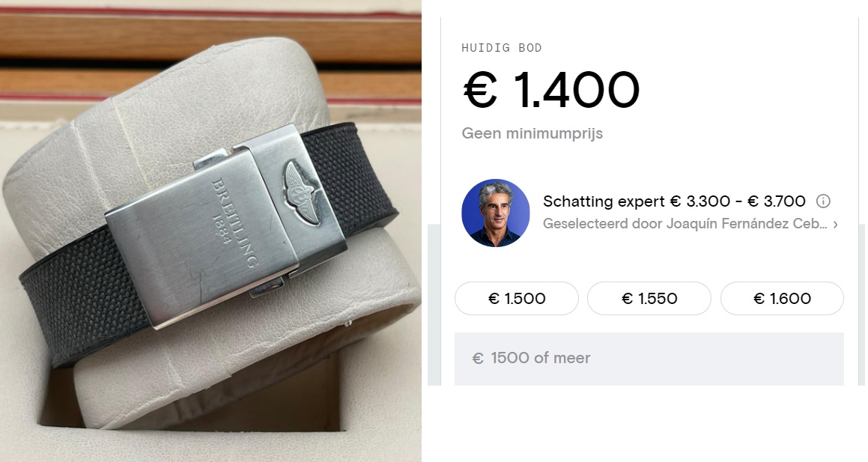Focus the '1500 of meer' bid input field
Image resolution: width=868 pixels, height=462 pixels.
point(649,359)
